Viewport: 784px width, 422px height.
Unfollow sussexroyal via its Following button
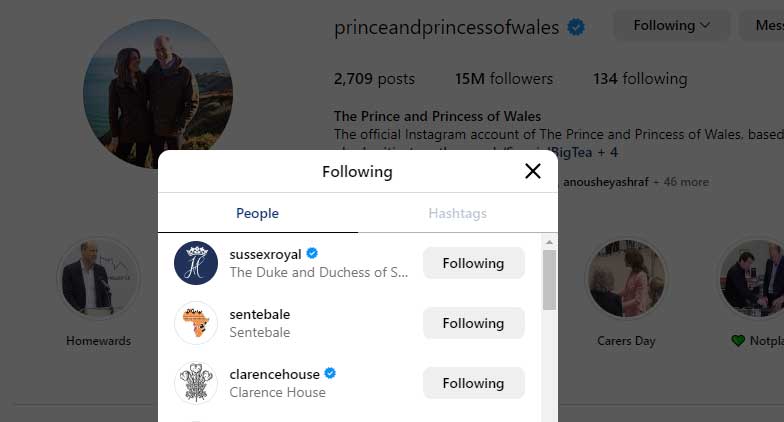(x=473, y=263)
